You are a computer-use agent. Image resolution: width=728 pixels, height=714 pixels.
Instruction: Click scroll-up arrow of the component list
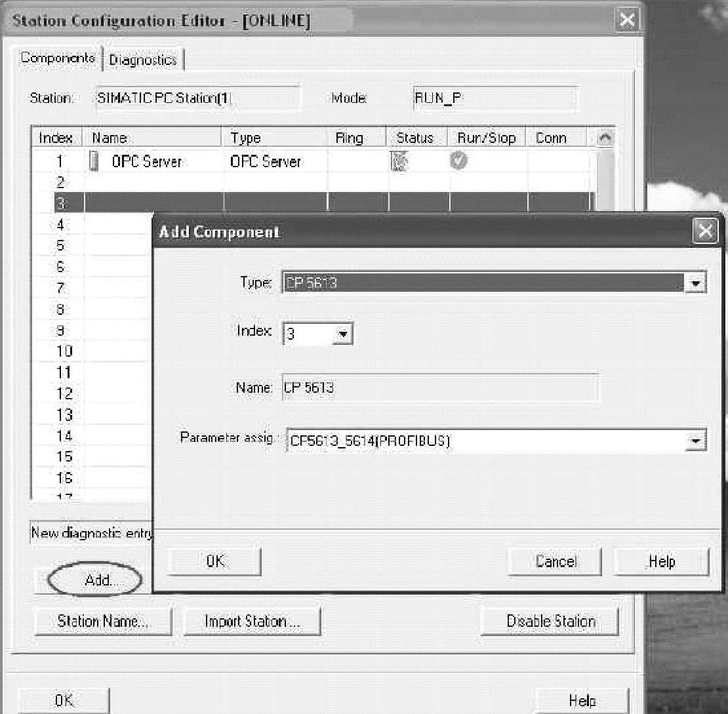click(x=605, y=138)
